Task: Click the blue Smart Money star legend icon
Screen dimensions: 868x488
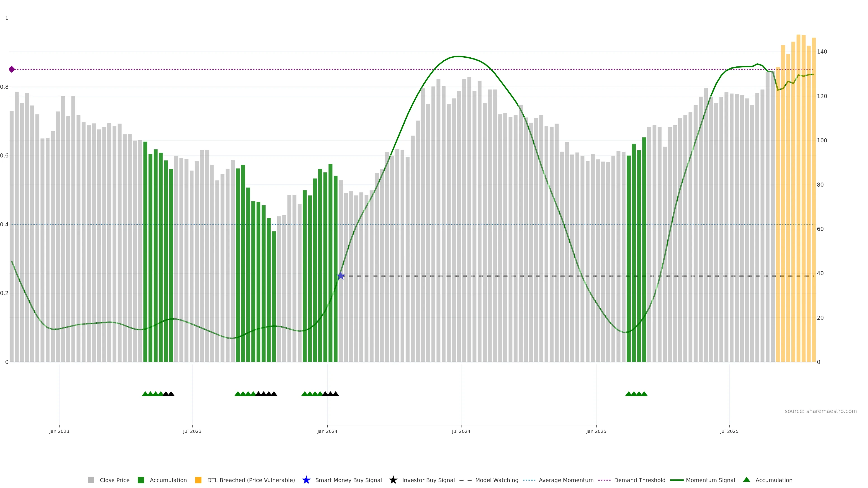Action: 306,480
